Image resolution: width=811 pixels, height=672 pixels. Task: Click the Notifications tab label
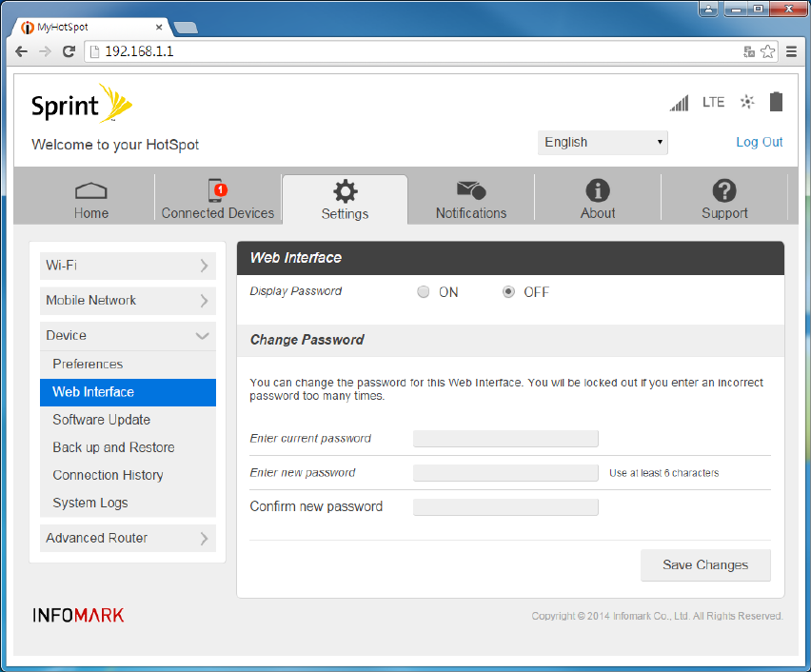coord(471,213)
